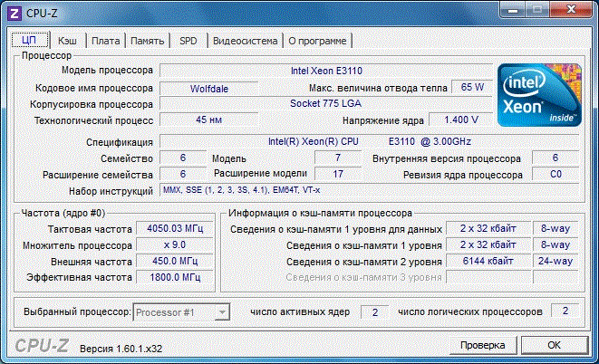The width and height of the screenshot is (599, 364).
Task: Close the CPU-Z window
Action: tap(569, 9)
